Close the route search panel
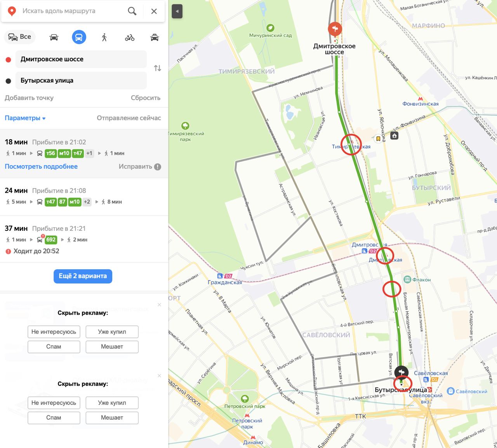 154,11
